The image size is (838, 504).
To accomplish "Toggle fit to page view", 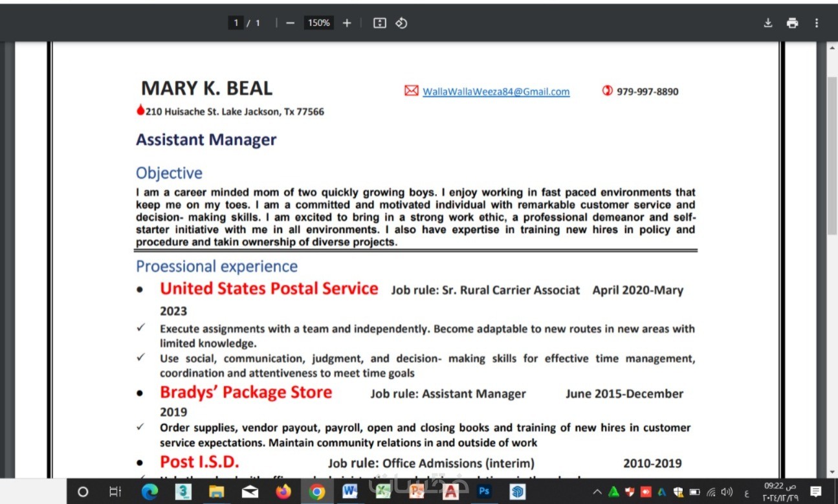I will pyautogui.click(x=380, y=23).
